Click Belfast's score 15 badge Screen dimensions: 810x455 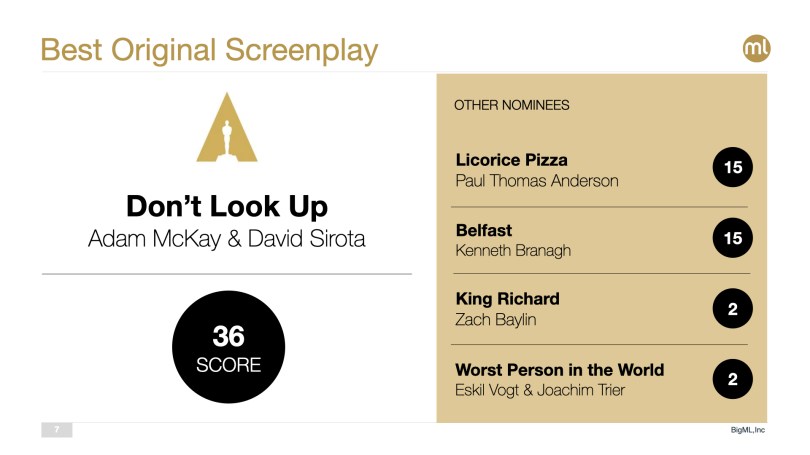[732, 239]
